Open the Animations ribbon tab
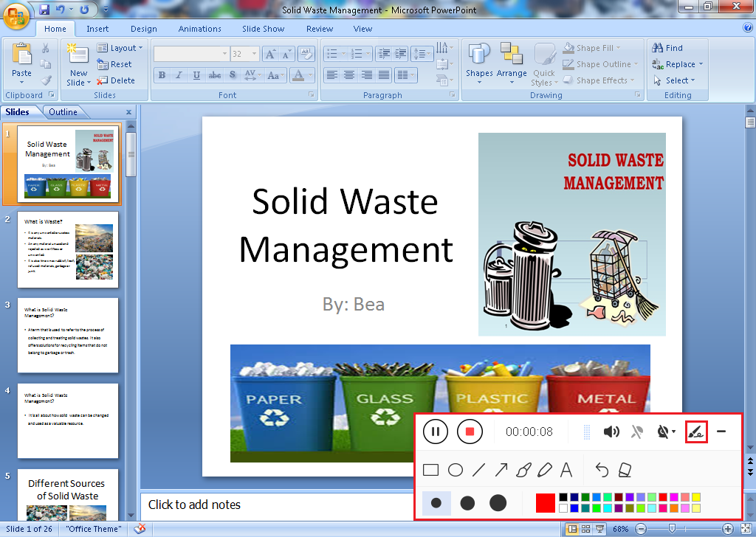The image size is (756, 537). tap(199, 29)
